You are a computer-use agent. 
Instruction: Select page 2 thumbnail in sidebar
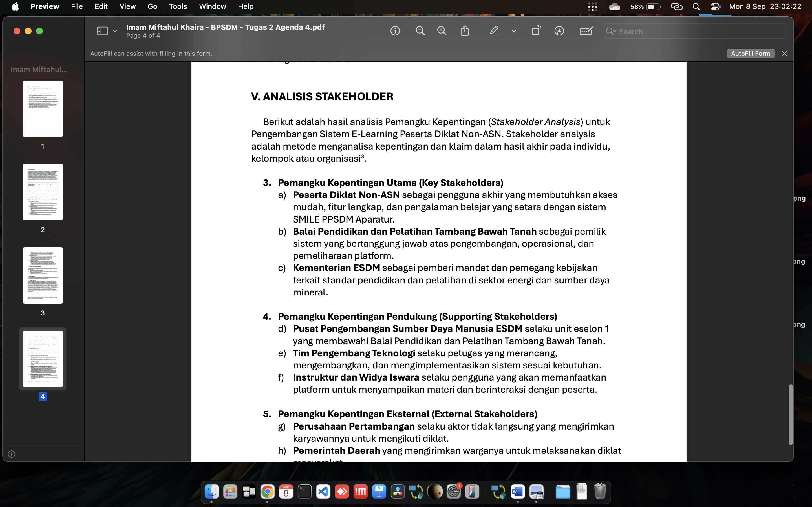pyautogui.click(x=43, y=192)
